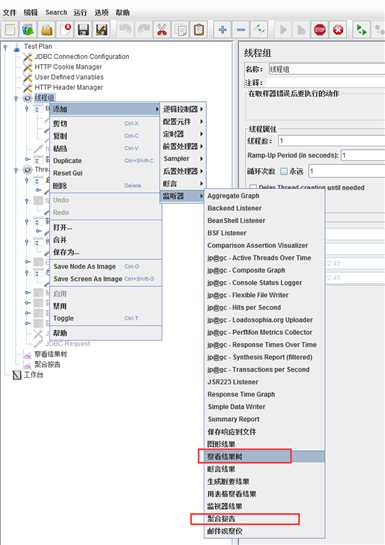Choose Toggle in the context menu
The image size is (385, 545).
[x=105, y=318]
